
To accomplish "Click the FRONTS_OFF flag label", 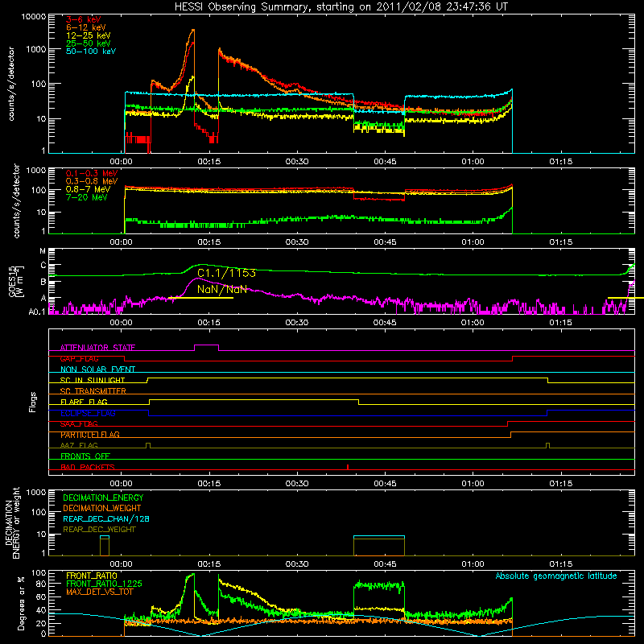I will 85,456.
